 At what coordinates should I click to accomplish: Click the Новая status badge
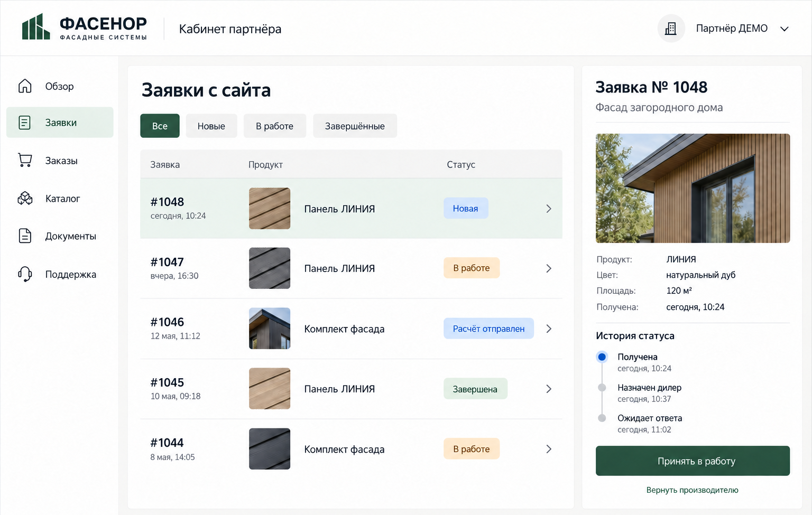466,208
